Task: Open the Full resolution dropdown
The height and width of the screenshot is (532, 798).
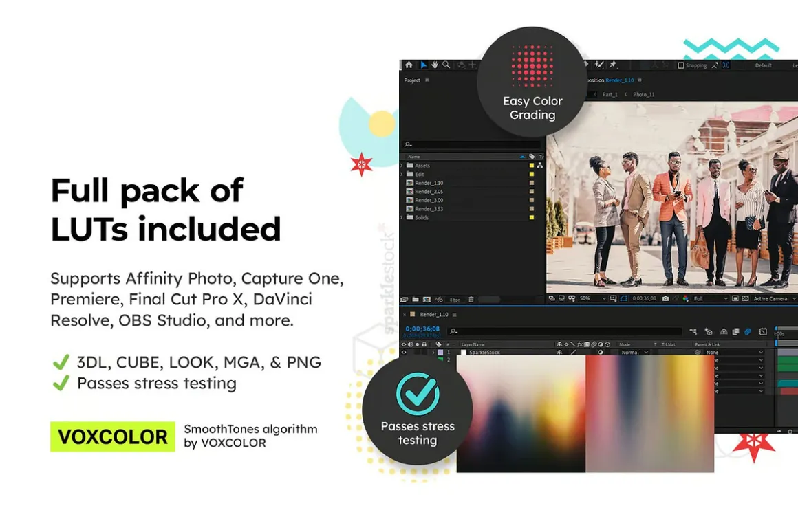Action: point(711,298)
